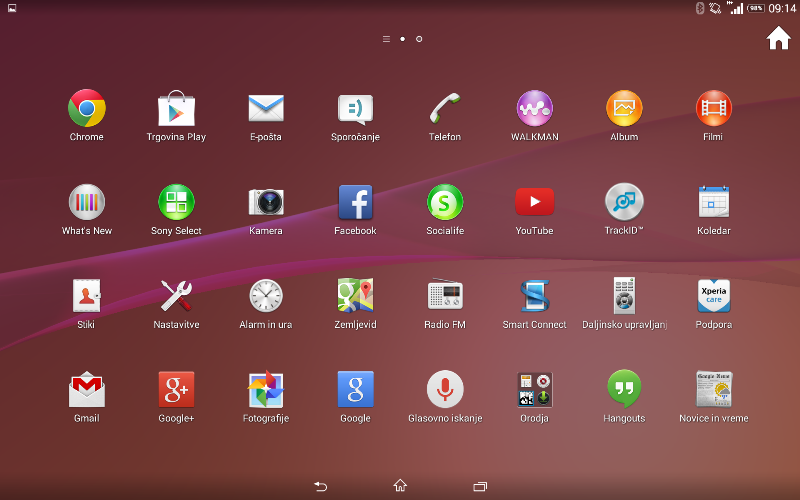800x500 pixels.
Task: Open the Album gallery app
Action: coord(624,108)
